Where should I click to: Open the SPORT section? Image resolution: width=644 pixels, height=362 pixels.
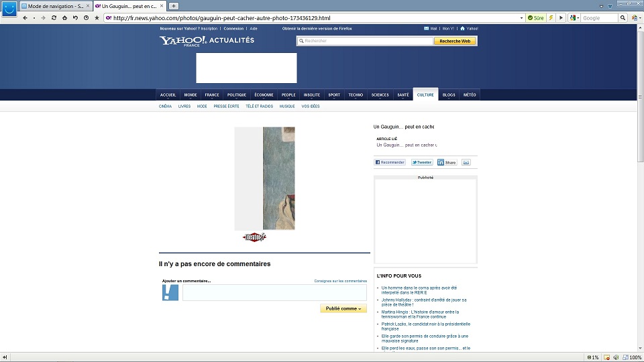tap(334, 95)
